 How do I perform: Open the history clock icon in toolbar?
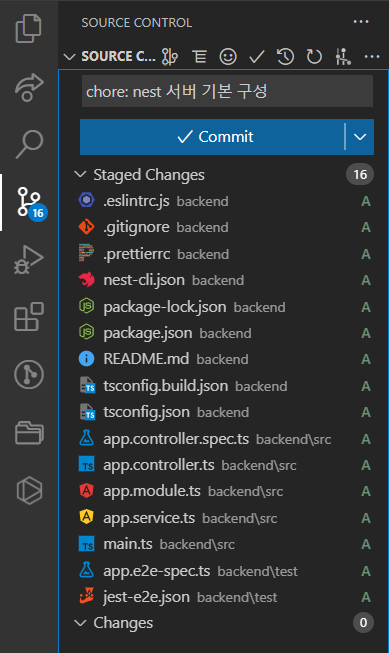(285, 56)
